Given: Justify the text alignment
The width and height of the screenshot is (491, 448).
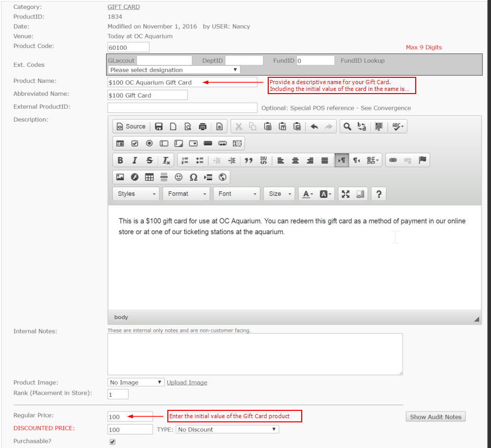Looking at the screenshot, I should coord(325,160).
